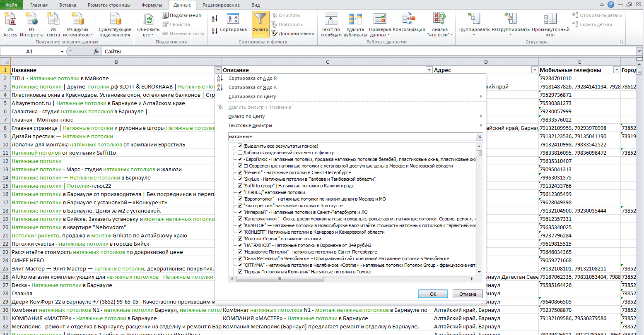This screenshot has height=335, width=644.
Task: Choose 'Сортировка от Я до А' menu item
Action: coord(350,87)
